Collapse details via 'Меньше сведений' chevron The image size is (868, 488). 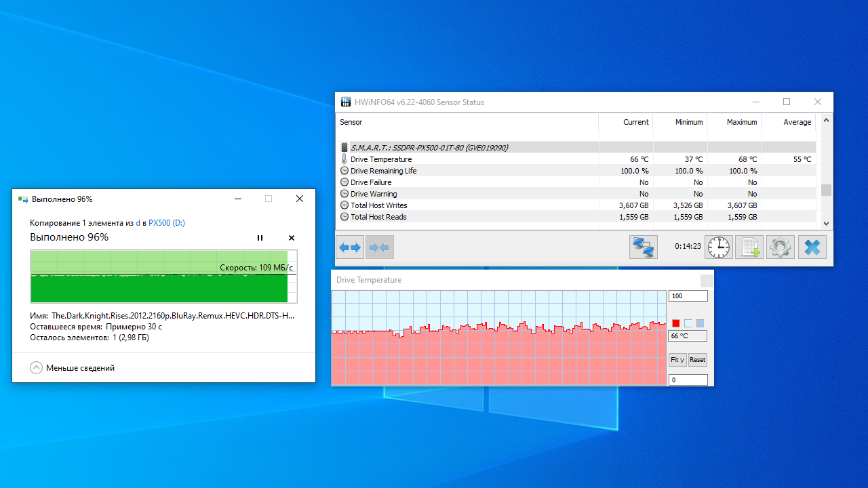point(36,367)
